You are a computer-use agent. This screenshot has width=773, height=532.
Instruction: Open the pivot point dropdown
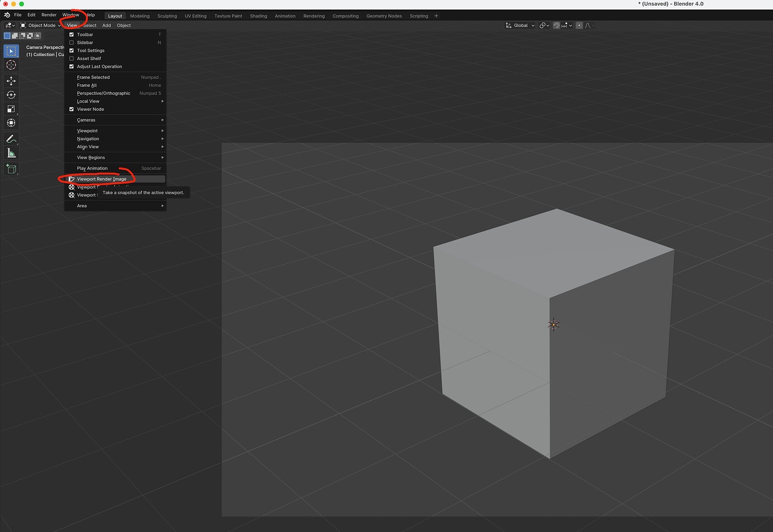pos(544,25)
